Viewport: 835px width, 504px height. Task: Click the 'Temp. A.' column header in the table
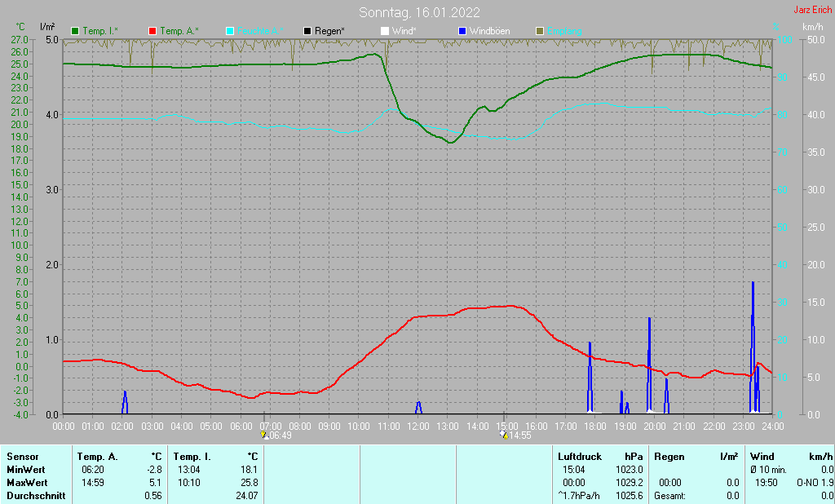(98, 457)
